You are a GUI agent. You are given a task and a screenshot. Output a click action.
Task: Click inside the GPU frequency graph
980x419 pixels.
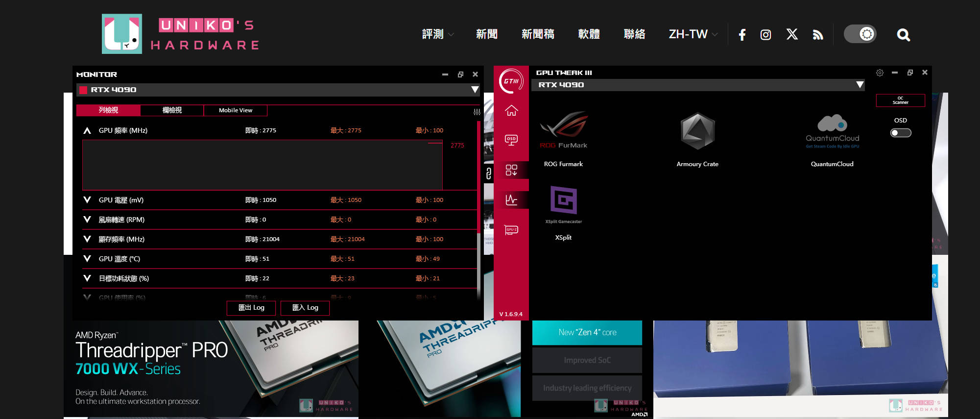263,165
